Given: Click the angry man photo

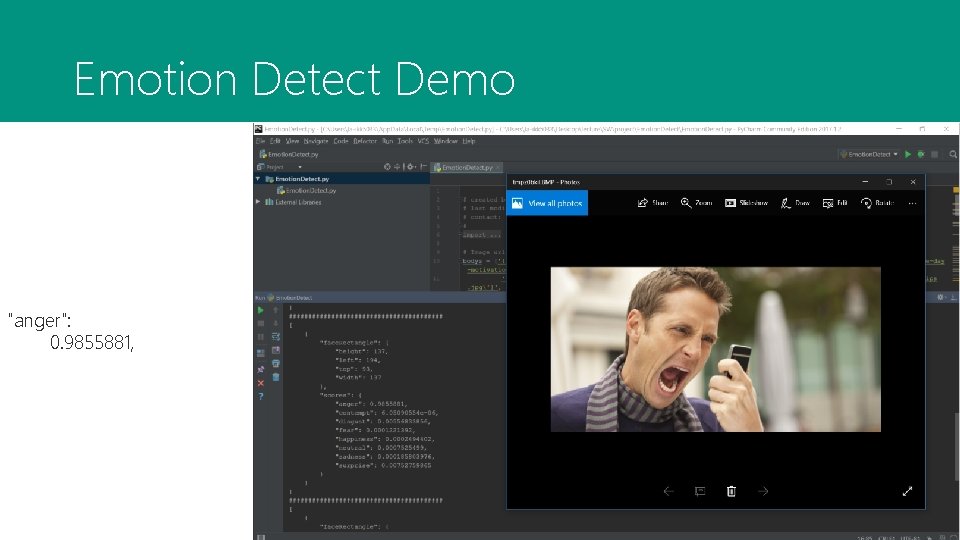Looking at the screenshot, I should 715,349.
